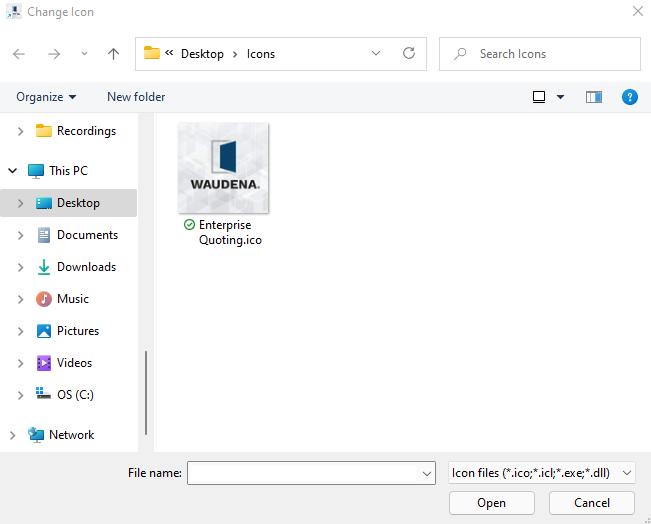Select Network in navigation pane

(71, 435)
